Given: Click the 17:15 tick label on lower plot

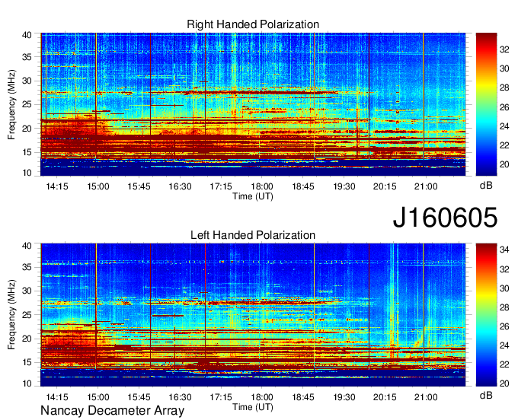Looking at the screenshot, I should point(221,397).
